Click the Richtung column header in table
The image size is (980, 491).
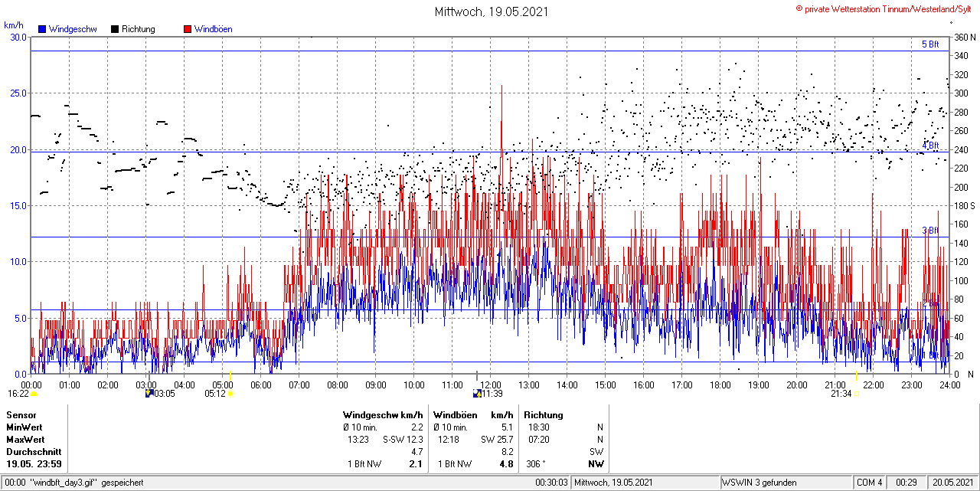click(544, 415)
